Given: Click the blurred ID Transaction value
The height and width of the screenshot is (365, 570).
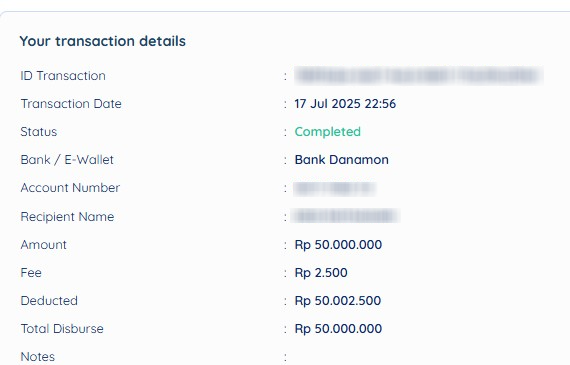Looking at the screenshot, I should pos(419,76).
